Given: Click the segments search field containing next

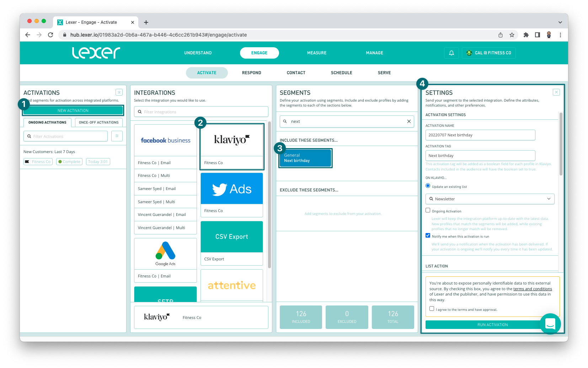Looking at the screenshot, I should 347,121.
